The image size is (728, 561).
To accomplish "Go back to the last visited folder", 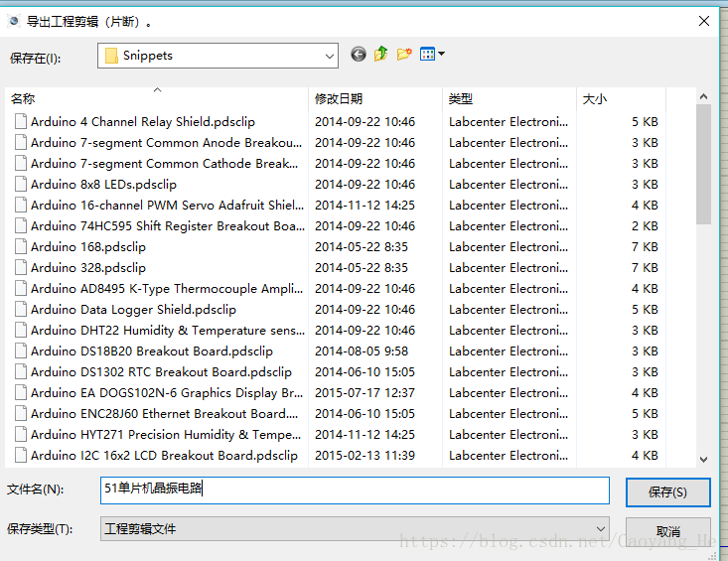I will (358, 55).
